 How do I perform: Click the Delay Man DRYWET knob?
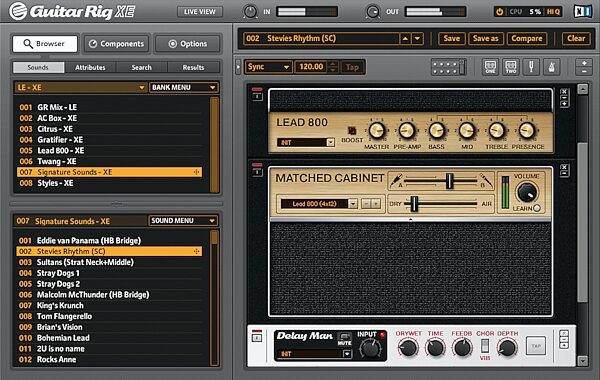pyautogui.click(x=408, y=348)
